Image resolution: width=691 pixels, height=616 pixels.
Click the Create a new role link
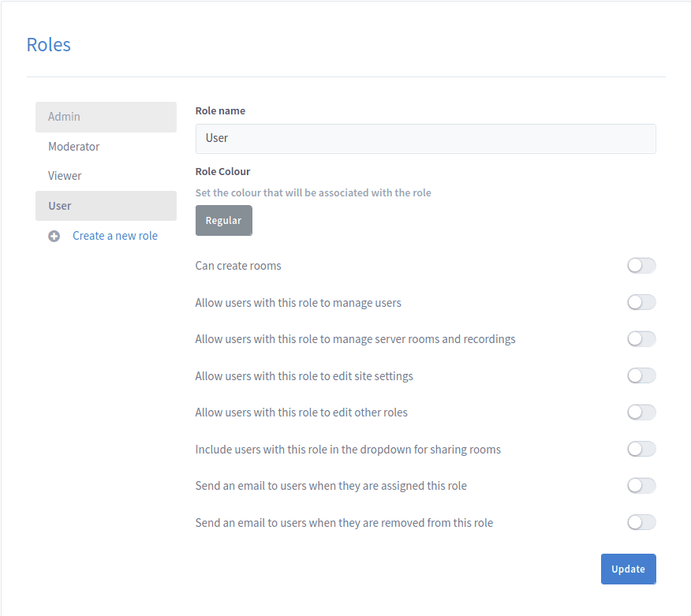click(x=115, y=236)
